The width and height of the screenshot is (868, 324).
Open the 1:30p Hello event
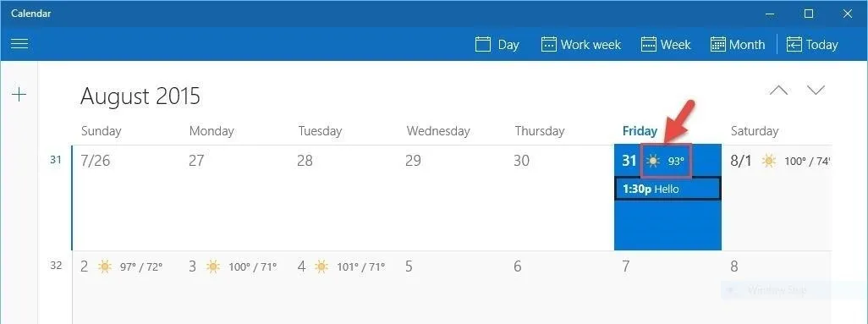pos(667,189)
